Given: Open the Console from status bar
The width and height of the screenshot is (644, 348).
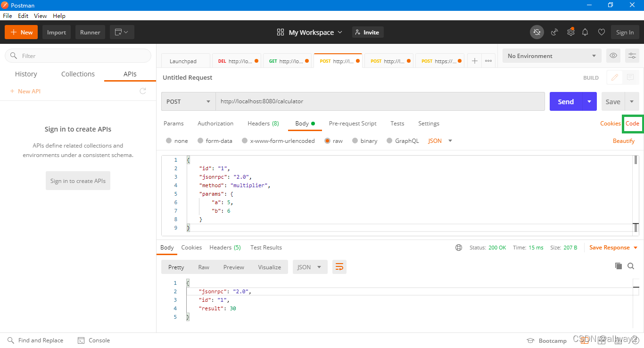Looking at the screenshot, I should (x=93, y=340).
